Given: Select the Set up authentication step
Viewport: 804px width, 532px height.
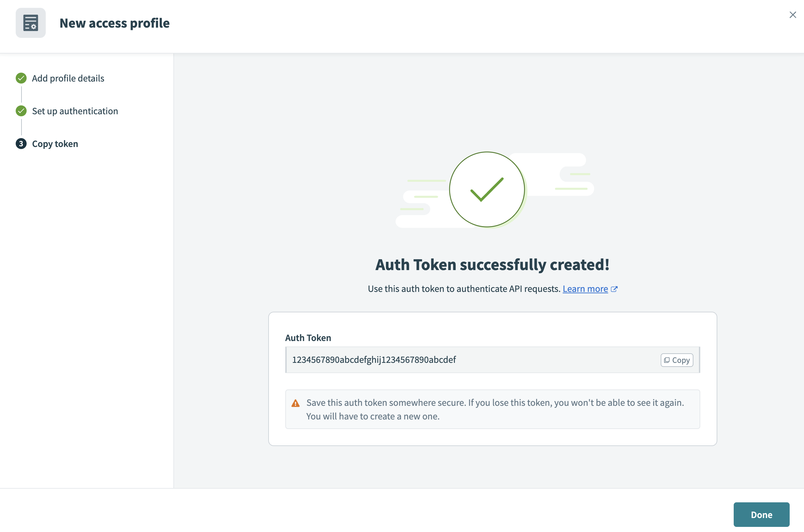Looking at the screenshot, I should (x=75, y=111).
